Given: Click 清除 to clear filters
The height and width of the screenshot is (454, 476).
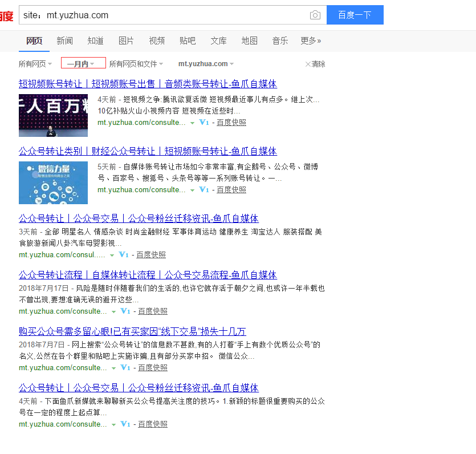Looking at the screenshot, I should tap(318, 64).
